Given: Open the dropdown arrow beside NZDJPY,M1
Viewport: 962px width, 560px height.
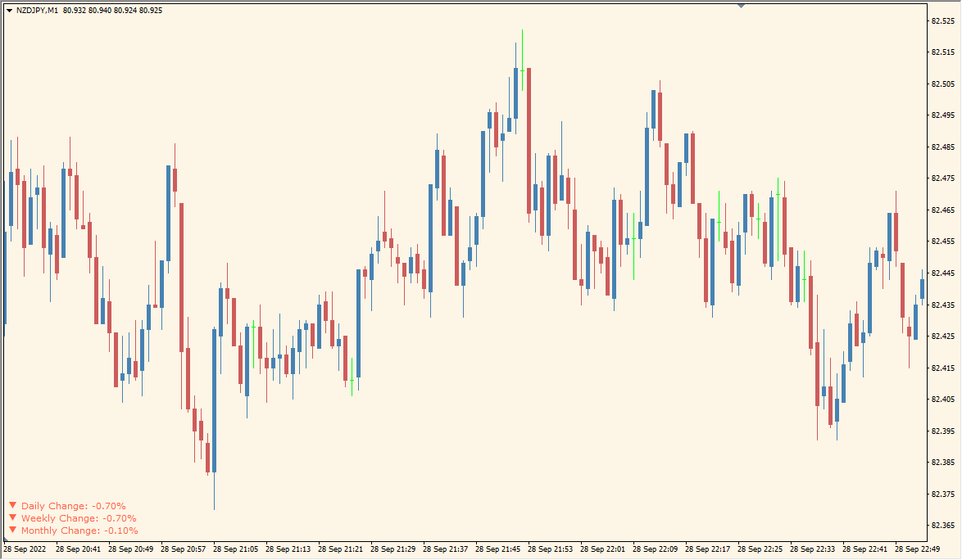Looking at the screenshot, I should coord(9,11).
